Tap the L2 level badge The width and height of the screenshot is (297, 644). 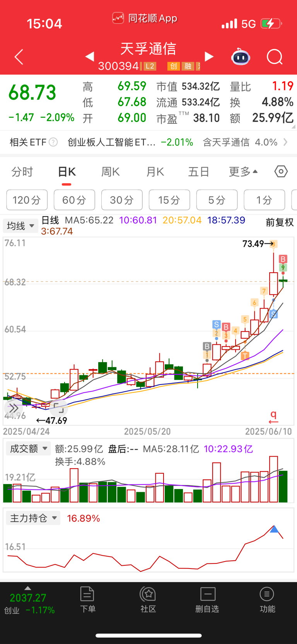coord(150,66)
